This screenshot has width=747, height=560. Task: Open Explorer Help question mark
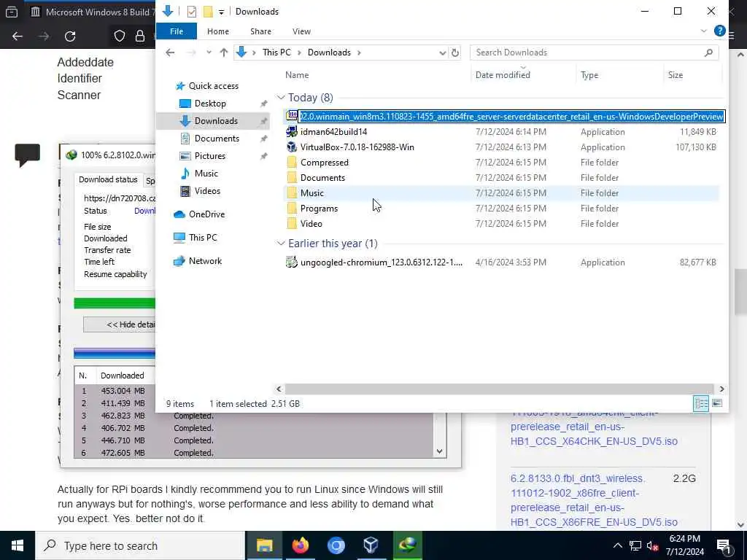(720, 31)
